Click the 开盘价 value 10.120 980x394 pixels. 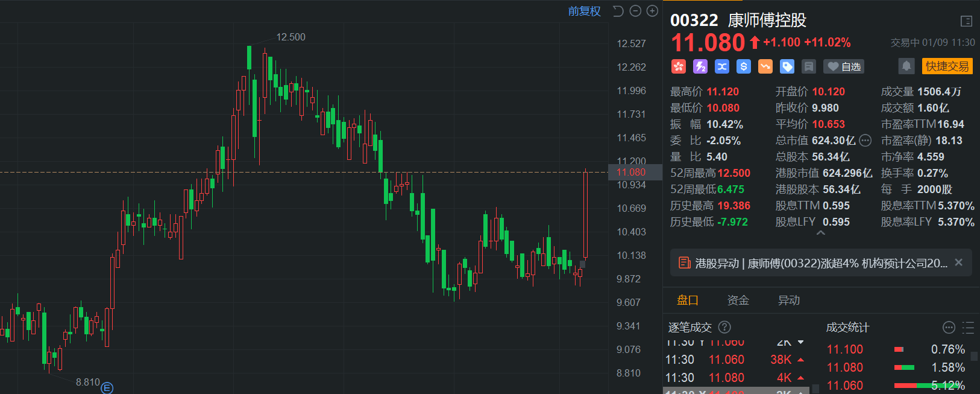(x=828, y=92)
